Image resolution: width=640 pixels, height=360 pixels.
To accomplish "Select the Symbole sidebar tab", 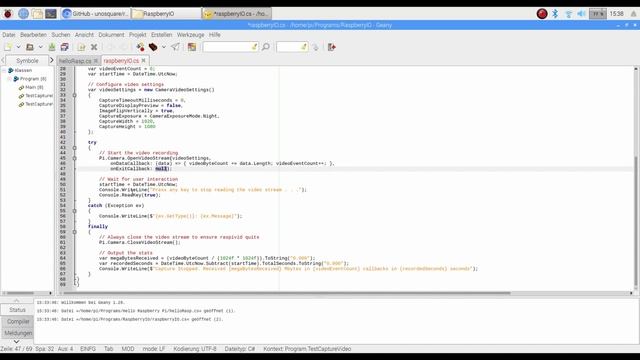I will coord(27,60).
